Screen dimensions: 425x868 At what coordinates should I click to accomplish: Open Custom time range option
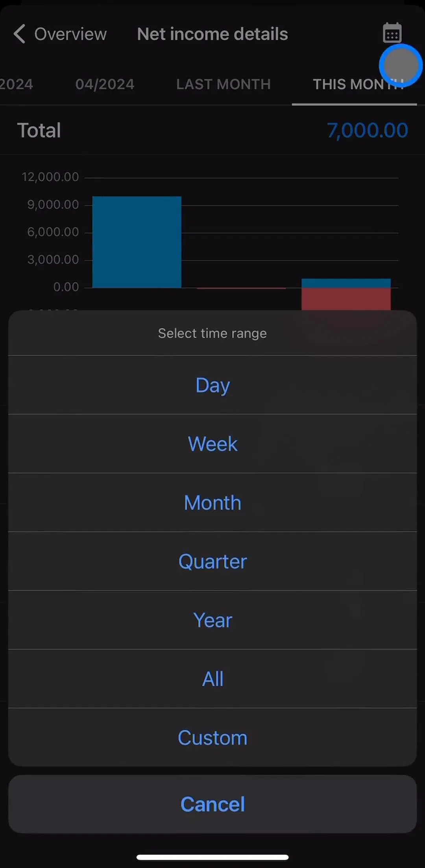(x=213, y=737)
